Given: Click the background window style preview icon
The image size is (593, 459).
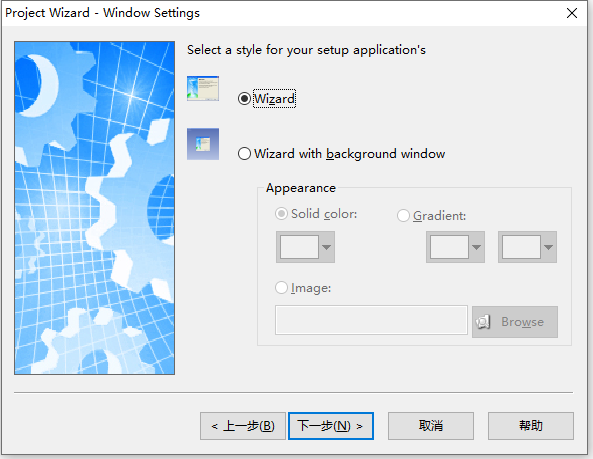Looking at the screenshot, I should [203, 144].
